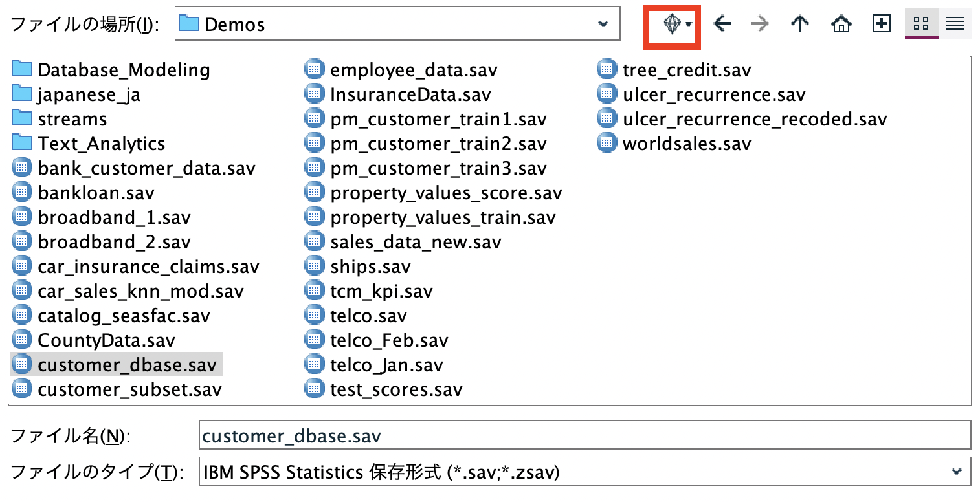This screenshot has width=980, height=502.
Task: Select InsuranceData.sav file icon
Action: 314,94
